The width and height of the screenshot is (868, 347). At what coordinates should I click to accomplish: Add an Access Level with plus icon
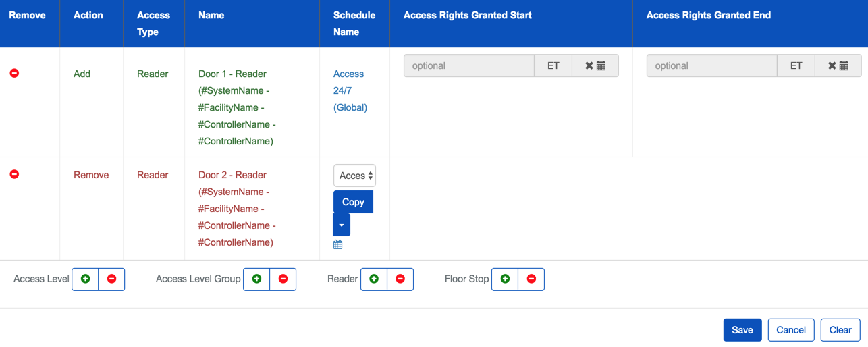click(85, 279)
